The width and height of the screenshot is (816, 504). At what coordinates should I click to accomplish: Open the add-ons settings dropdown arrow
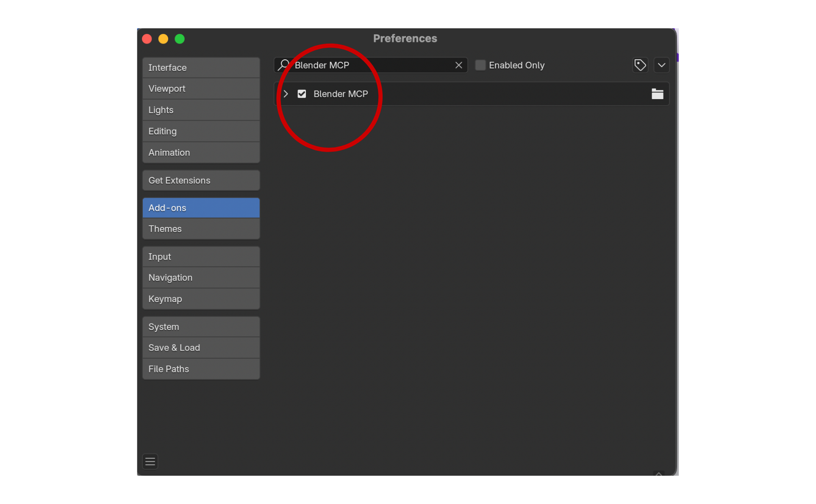[661, 65]
